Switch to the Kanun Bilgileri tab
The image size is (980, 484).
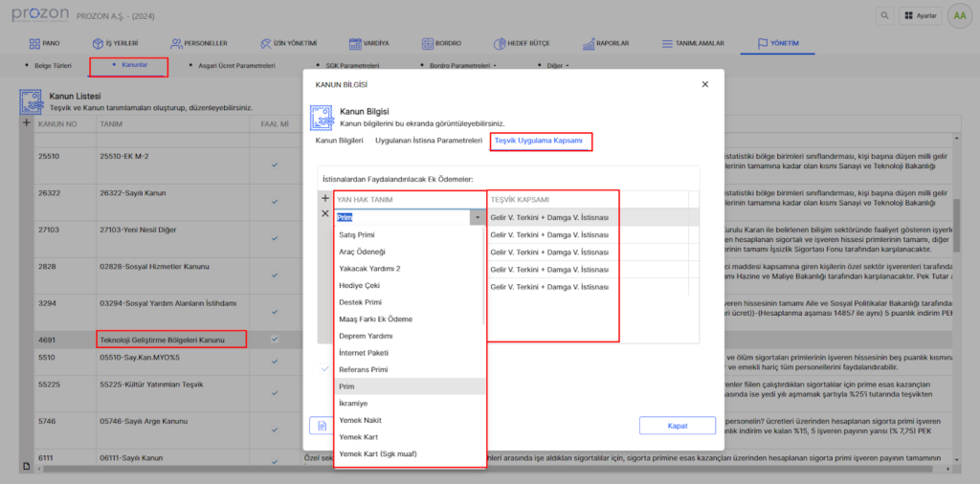click(x=340, y=141)
